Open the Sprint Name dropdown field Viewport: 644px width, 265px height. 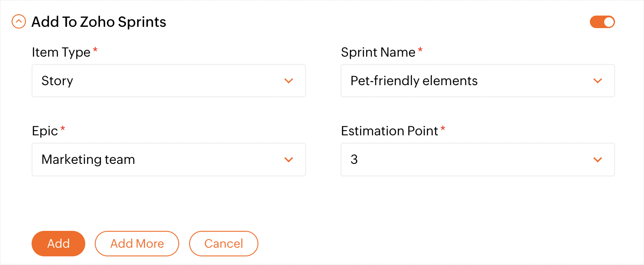click(x=477, y=81)
